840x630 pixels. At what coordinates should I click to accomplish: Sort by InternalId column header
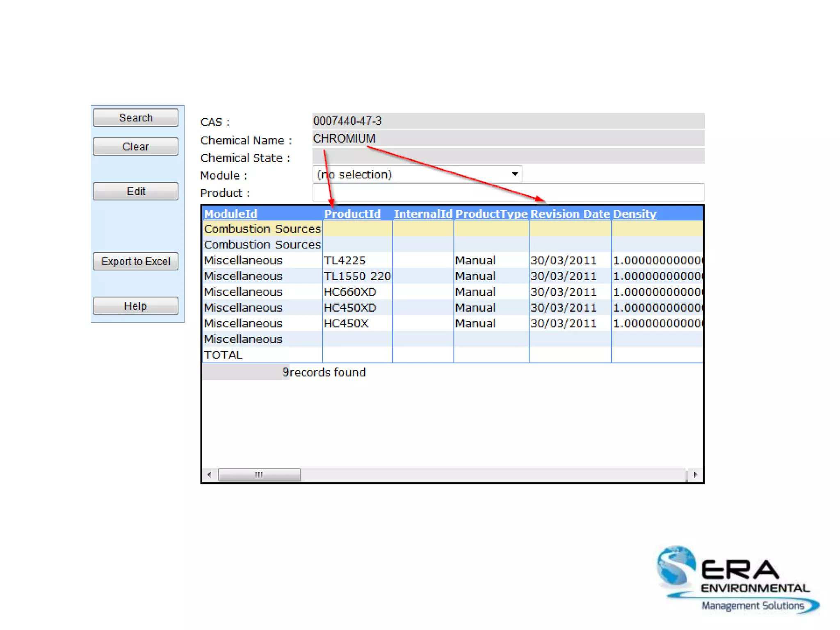[x=422, y=214]
